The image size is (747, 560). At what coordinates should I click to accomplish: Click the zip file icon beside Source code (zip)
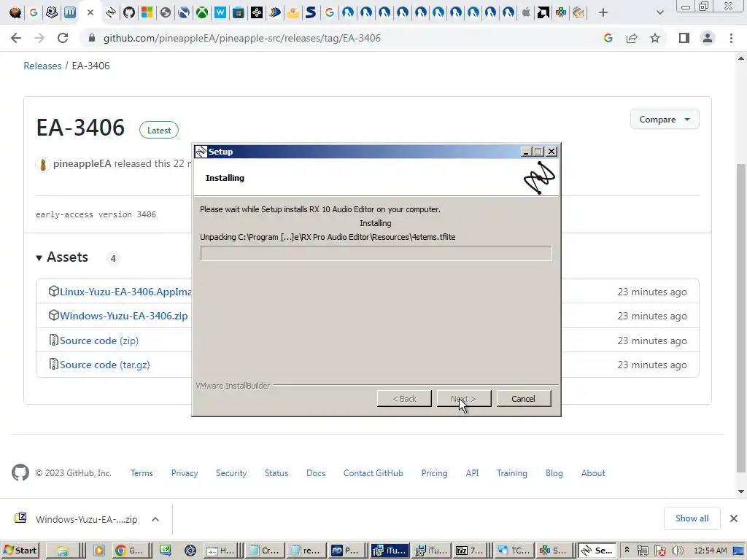coord(53,340)
